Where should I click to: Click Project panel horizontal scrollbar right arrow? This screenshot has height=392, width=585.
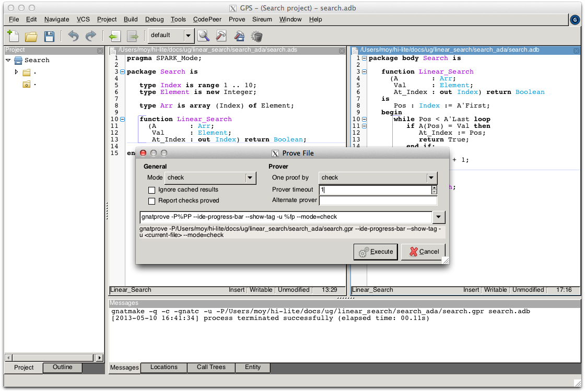pyautogui.click(x=99, y=358)
